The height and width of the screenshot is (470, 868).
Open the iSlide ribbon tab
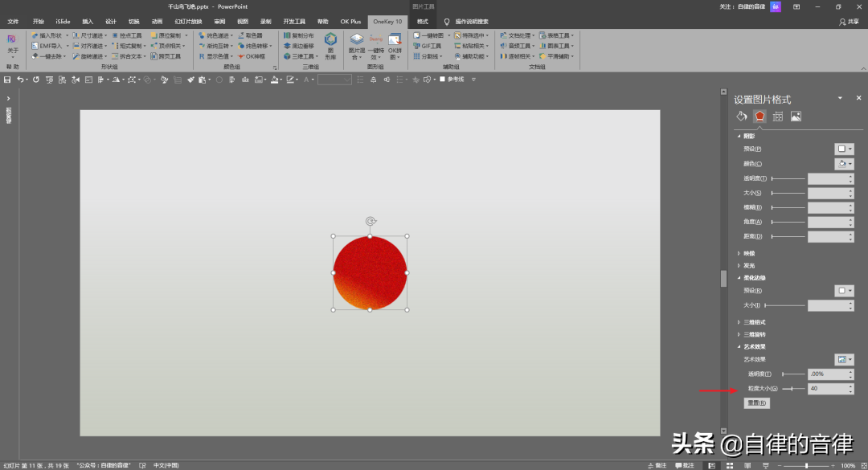[63, 22]
